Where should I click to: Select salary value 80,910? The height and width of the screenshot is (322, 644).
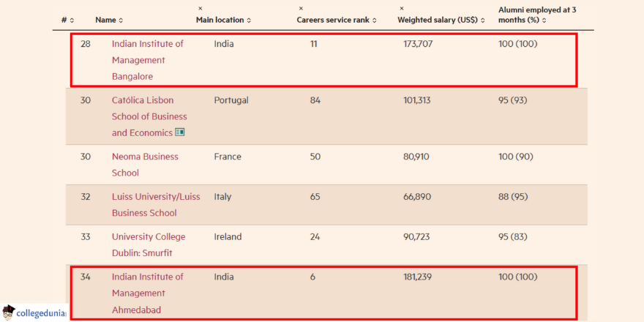(x=417, y=157)
